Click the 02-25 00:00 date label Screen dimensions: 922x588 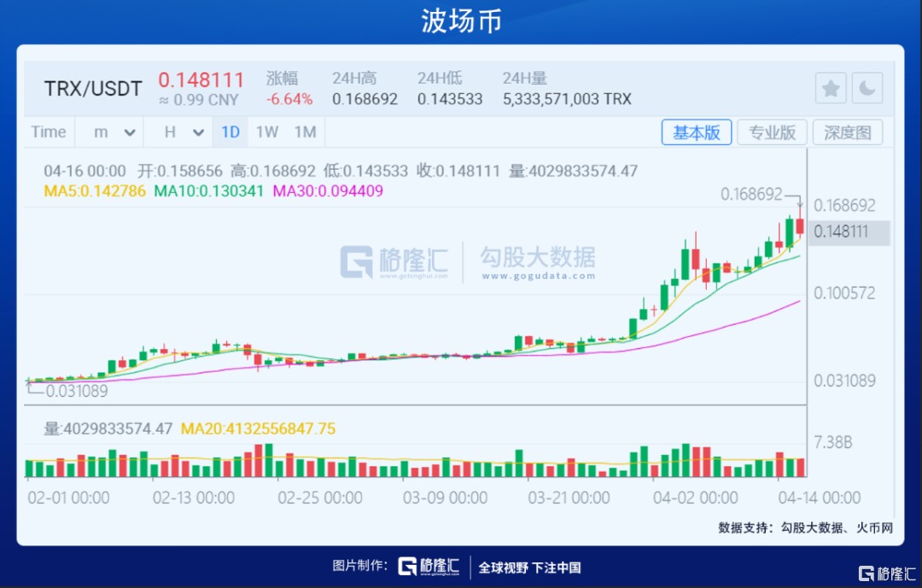[x=320, y=498]
